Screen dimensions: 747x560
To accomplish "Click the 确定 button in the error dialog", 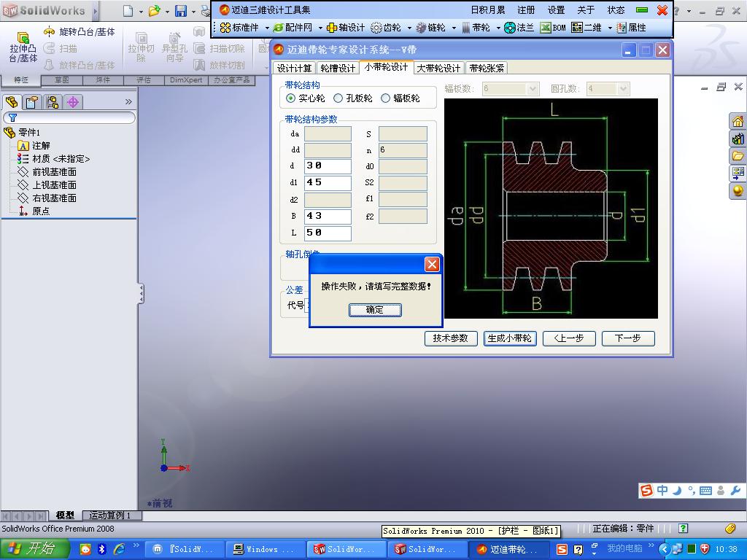I will [375, 310].
